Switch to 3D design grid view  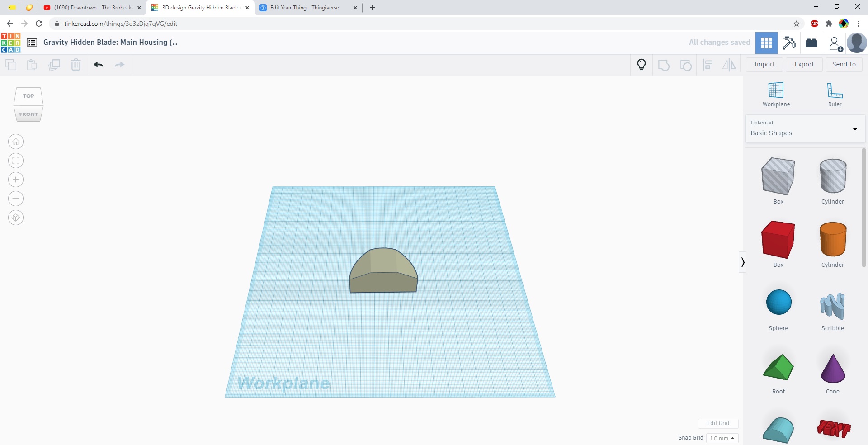(766, 43)
